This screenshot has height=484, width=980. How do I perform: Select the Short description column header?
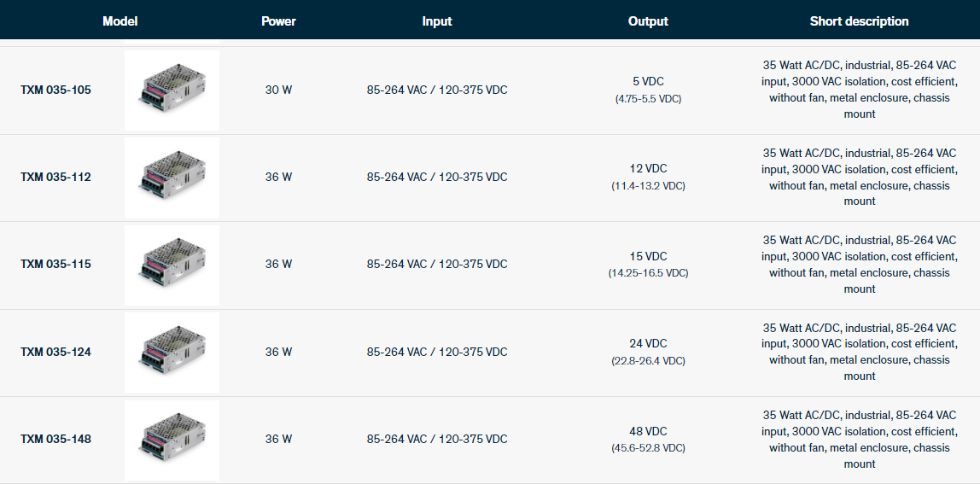(x=859, y=21)
